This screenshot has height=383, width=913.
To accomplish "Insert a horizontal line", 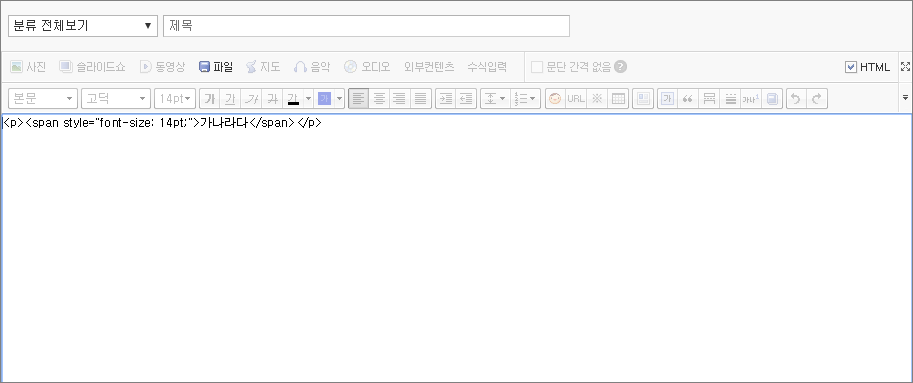I will click(x=730, y=99).
